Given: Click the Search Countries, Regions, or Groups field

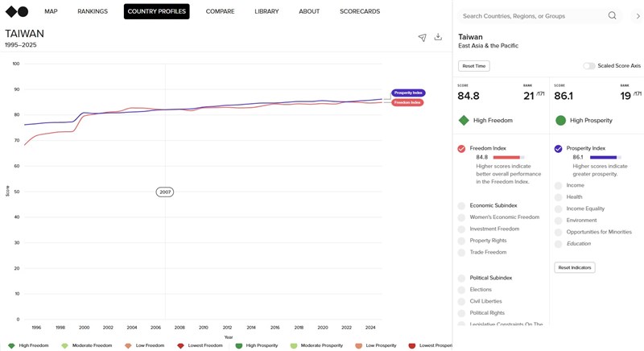Looking at the screenshot, I should click(534, 16).
